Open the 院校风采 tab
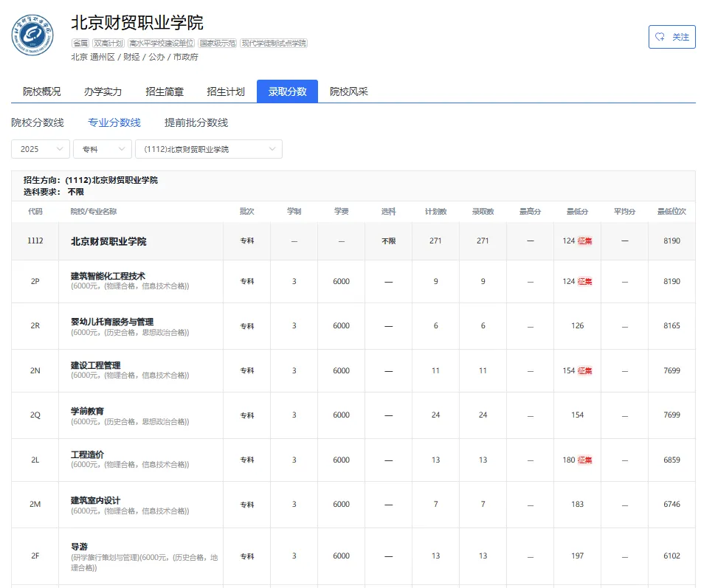Image resolution: width=701 pixels, height=588 pixels. [x=349, y=91]
